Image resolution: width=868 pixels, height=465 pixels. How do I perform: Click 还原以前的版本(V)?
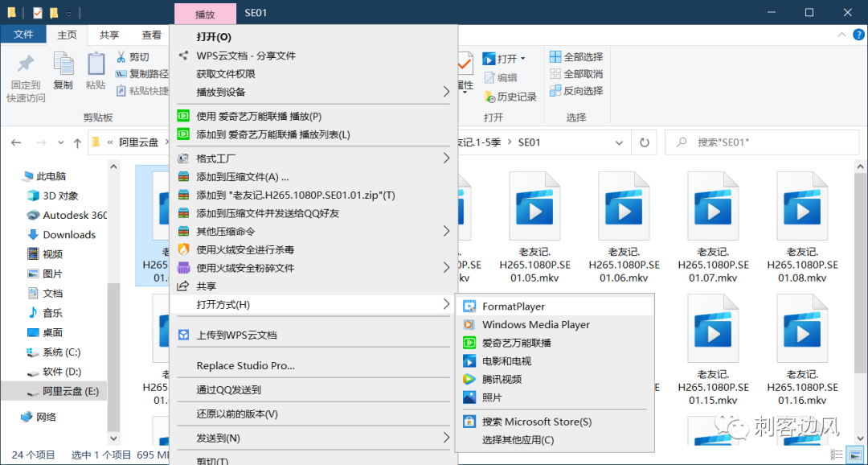pyautogui.click(x=313, y=414)
